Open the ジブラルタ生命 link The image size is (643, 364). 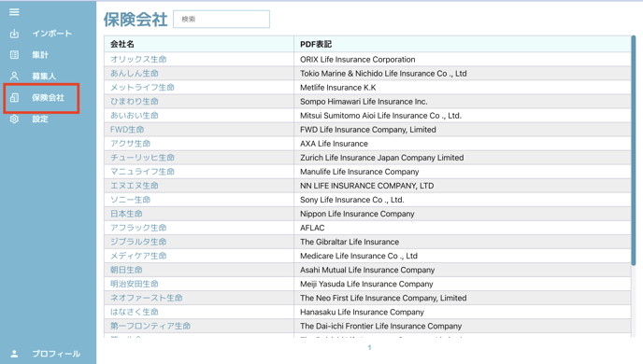[138, 242]
